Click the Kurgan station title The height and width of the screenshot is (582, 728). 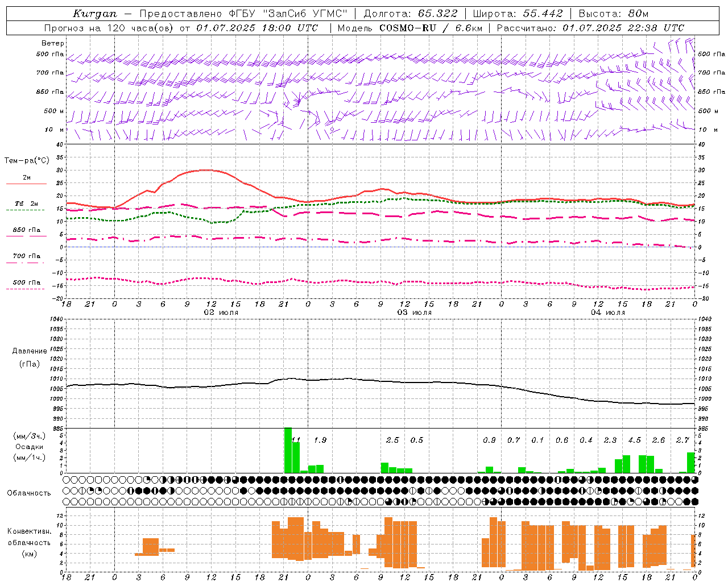95,14
